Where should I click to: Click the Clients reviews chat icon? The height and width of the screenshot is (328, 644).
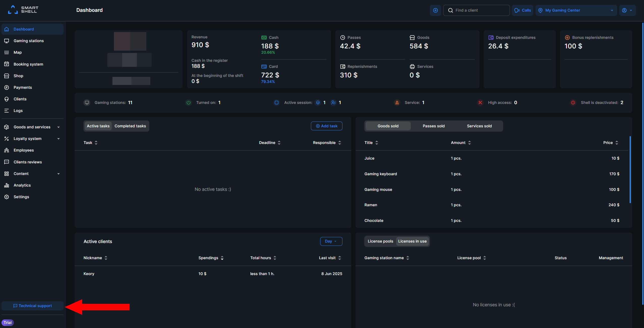tap(7, 162)
